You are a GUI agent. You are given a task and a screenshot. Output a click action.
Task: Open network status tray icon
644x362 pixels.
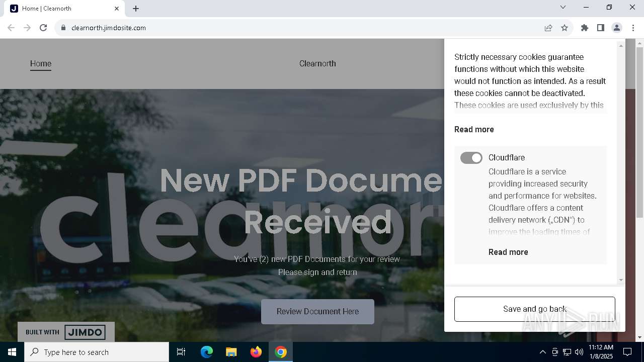[567, 352]
